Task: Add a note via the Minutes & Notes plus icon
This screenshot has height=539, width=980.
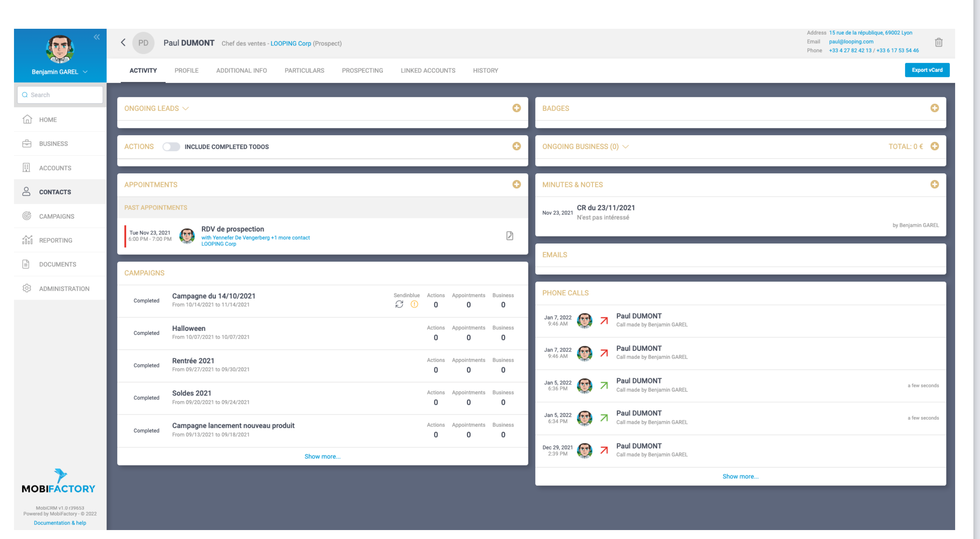Action: tap(935, 184)
